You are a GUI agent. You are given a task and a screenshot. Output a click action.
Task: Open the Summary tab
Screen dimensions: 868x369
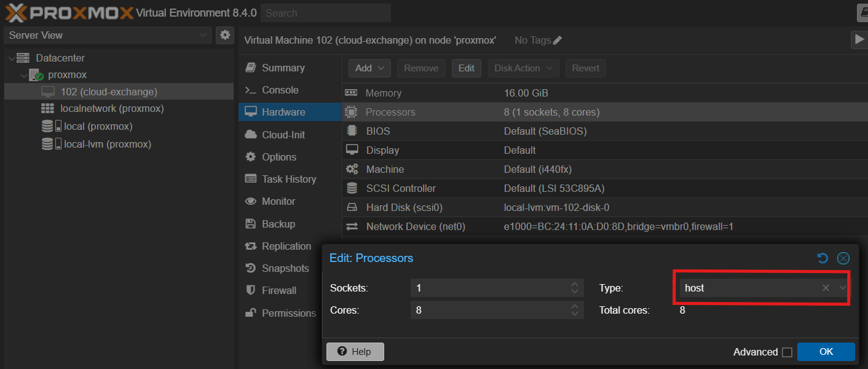click(290, 68)
